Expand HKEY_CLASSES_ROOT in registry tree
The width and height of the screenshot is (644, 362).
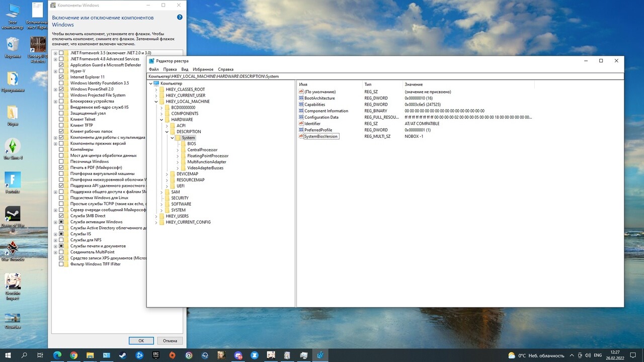(155, 89)
